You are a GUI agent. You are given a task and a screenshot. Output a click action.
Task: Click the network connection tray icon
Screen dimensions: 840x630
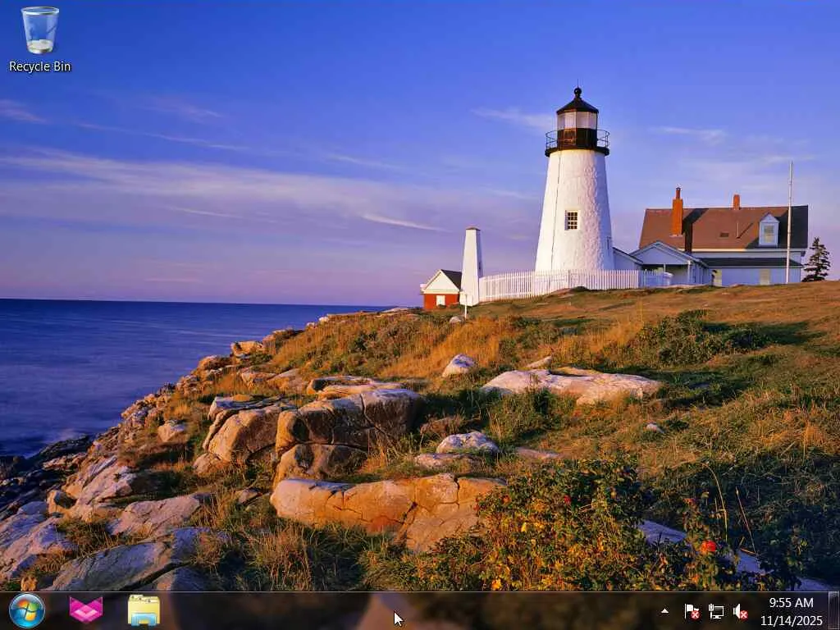point(715,611)
